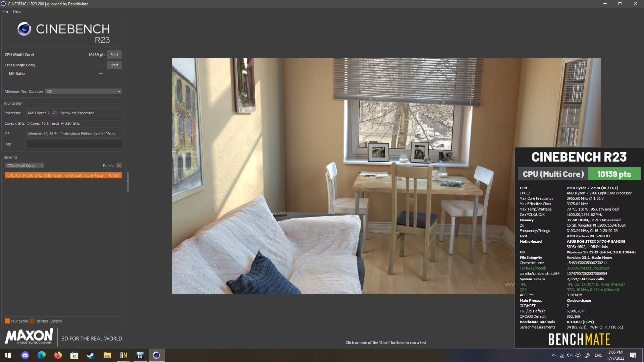
Task: Open the CPU (Multi Core) ranking dropdown
Action: pos(25,166)
